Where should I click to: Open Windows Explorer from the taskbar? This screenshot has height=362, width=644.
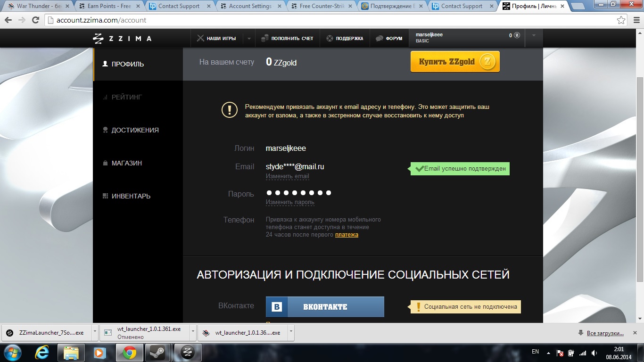[71, 352]
